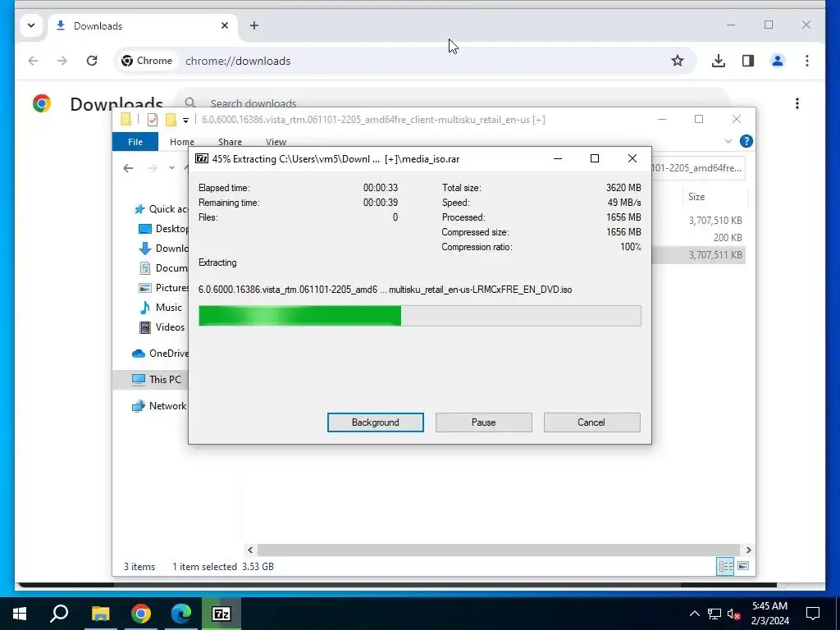Click the chrome://downloads address bar

pos(404,61)
